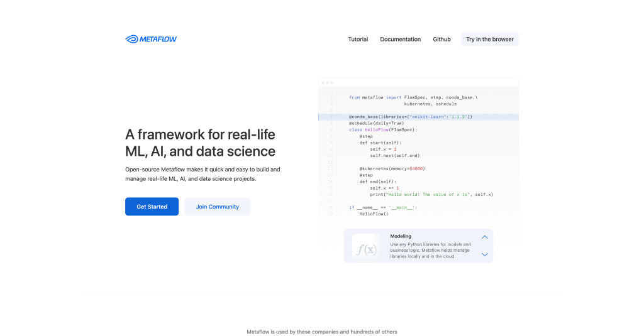The height and width of the screenshot is (336, 644).
Task: Go to previous feature with the up chevron
Action: tap(484, 237)
